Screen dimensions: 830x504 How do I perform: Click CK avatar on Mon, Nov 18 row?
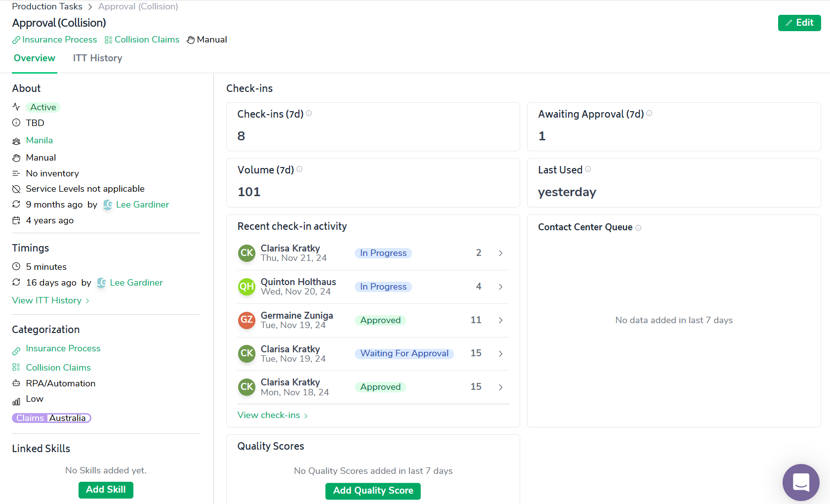(x=247, y=387)
